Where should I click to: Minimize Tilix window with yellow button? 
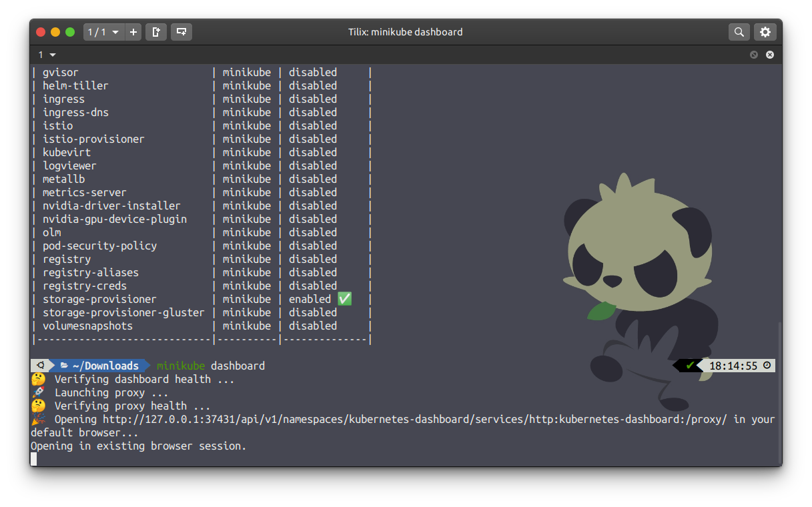click(55, 32)
